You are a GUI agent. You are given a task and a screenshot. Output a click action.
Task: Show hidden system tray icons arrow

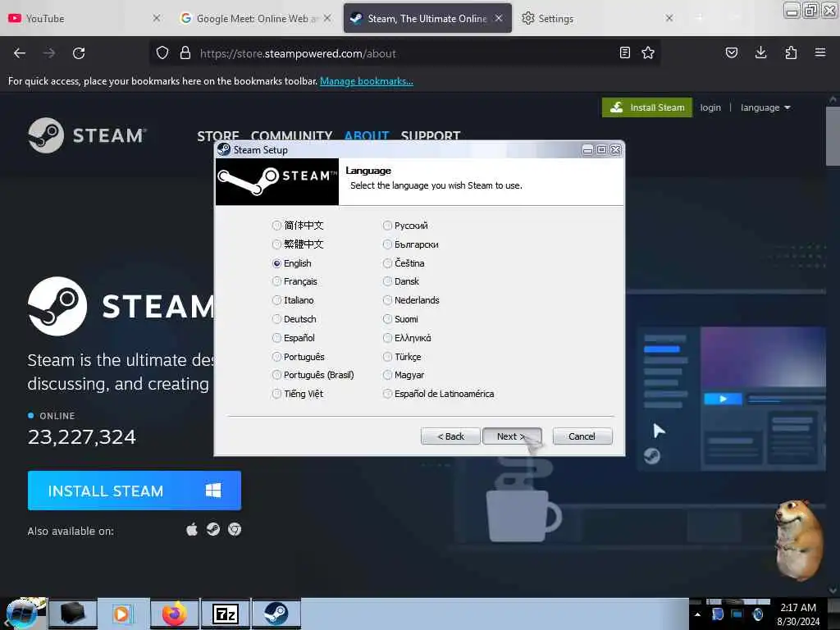pos(697,614)
